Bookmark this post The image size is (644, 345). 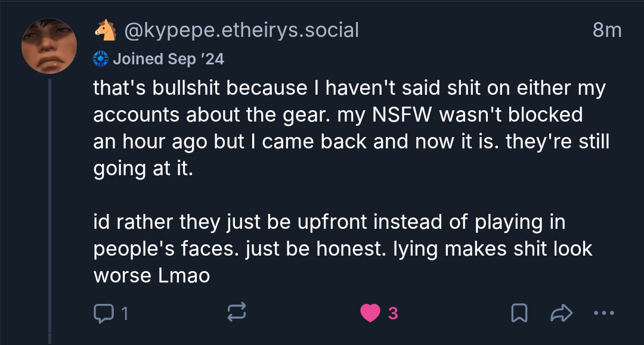tap(519, 313)
